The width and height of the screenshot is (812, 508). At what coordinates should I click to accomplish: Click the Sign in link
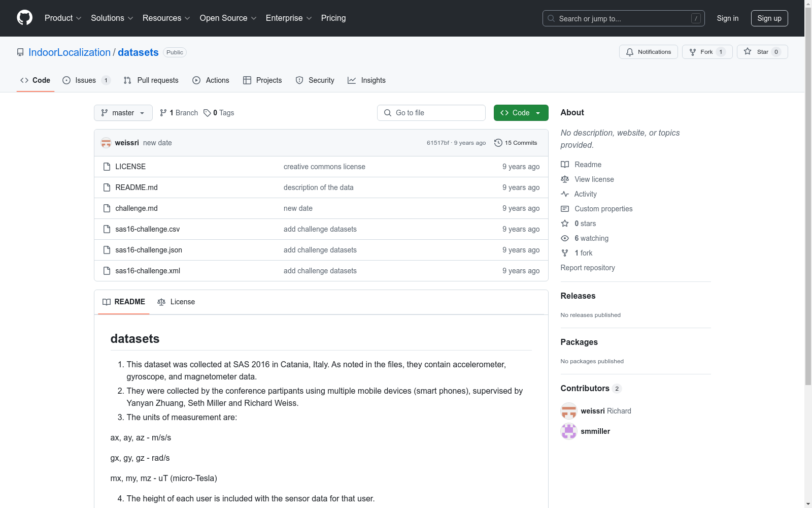[728, 18]
